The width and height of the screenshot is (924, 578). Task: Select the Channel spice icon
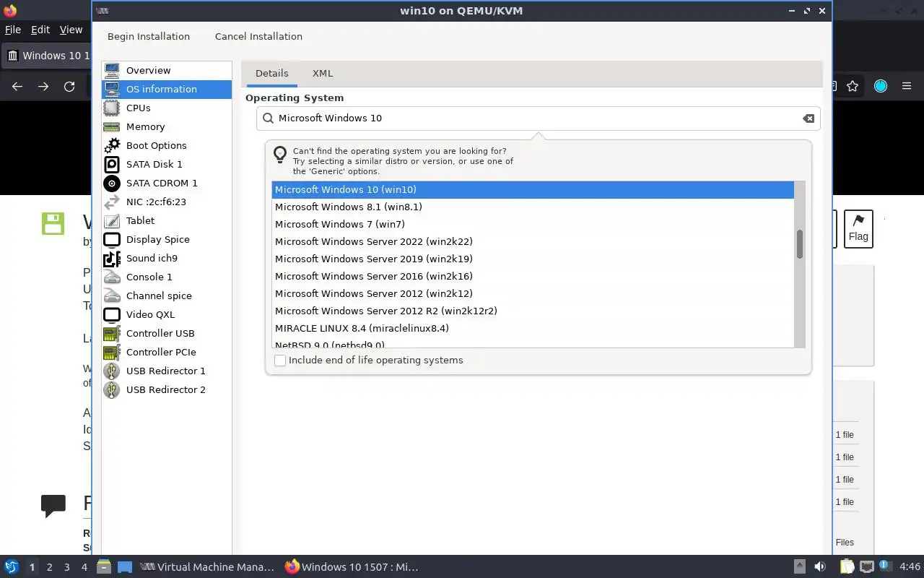point(112,296)
